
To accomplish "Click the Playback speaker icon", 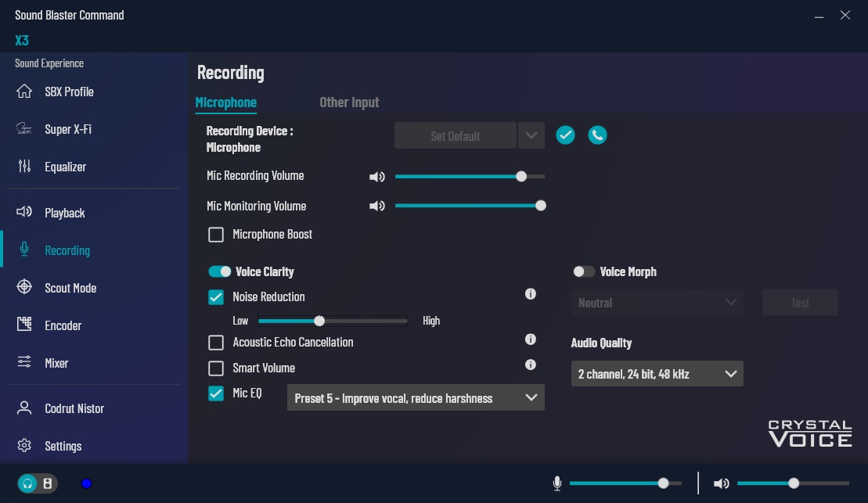I will click(24, 212).
